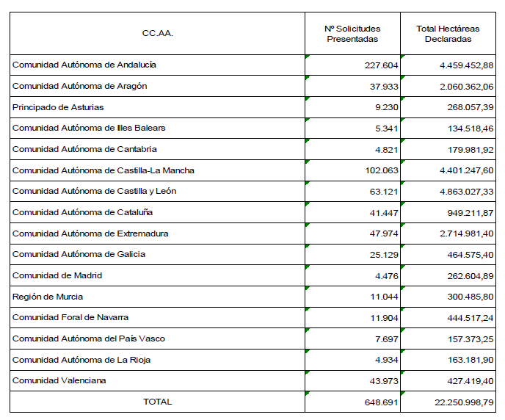Click the value 43.973
Screen dimensions: 505x420
click(384, 381)
